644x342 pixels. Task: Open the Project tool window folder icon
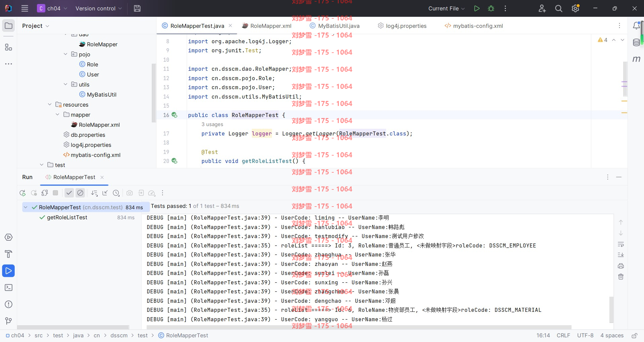click(9, 26)
